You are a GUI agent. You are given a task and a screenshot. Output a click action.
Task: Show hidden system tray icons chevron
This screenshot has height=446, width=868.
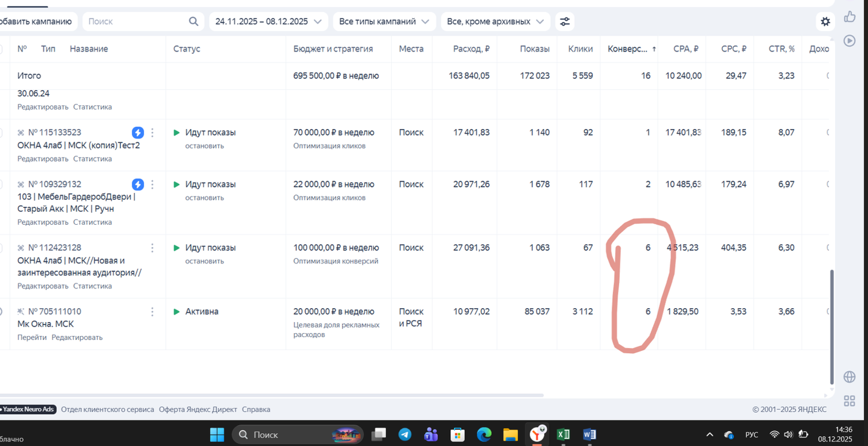coord(709,434)
